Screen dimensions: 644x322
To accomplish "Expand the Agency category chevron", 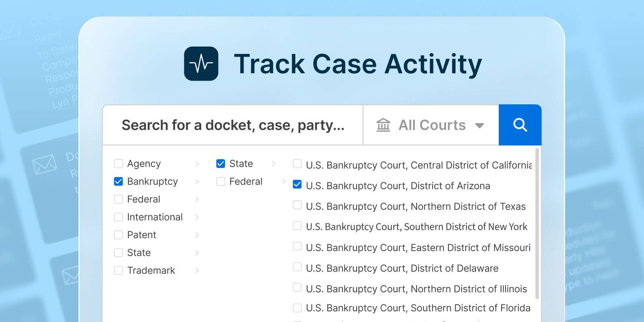I will (x=197, y=163).
